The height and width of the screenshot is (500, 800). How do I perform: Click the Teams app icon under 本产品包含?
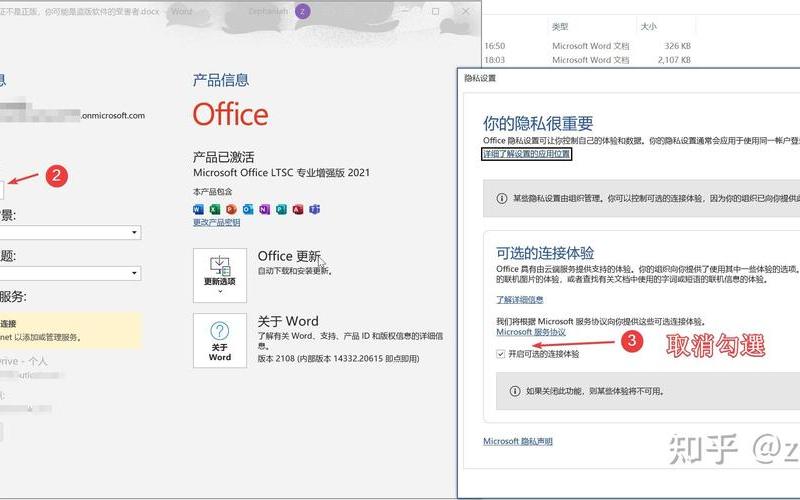coord(314,209)
